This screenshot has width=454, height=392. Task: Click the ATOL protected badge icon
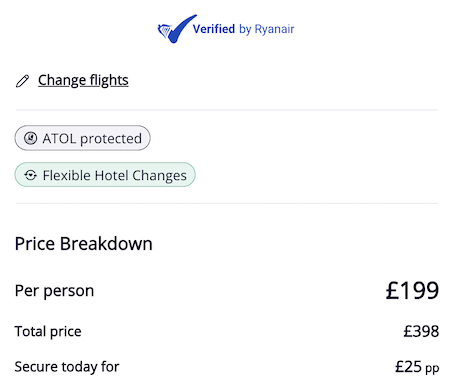tap(30, 138)
